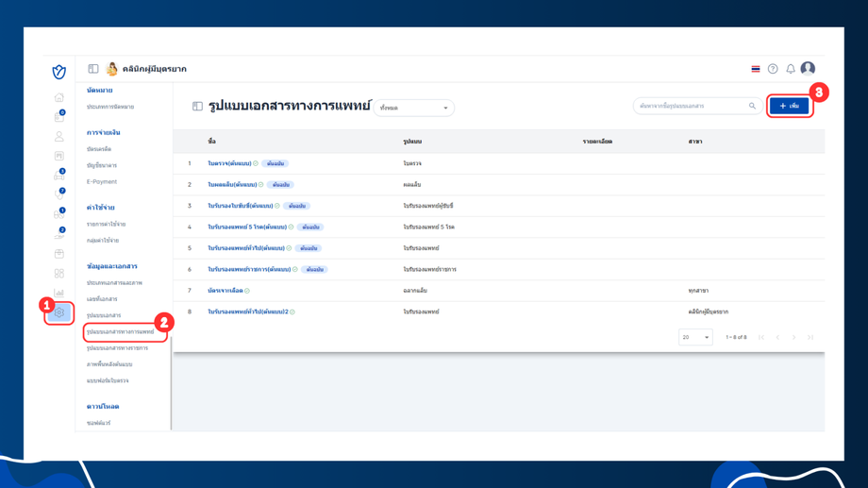Open the ทั้งหมด filter dropdown by the title
The height and width of the screenshot is (488, 868).
(x=414, y=108)
